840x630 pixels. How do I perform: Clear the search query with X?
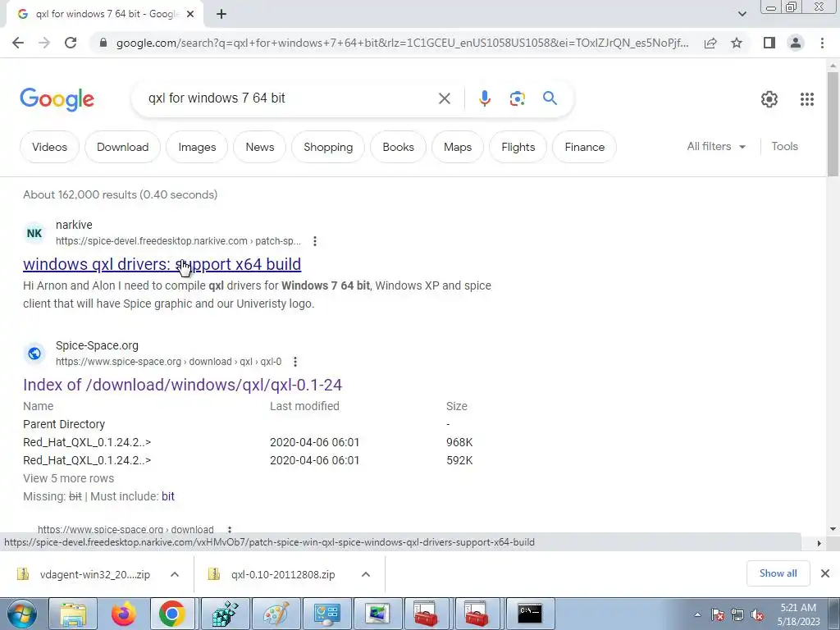[444, 98]
